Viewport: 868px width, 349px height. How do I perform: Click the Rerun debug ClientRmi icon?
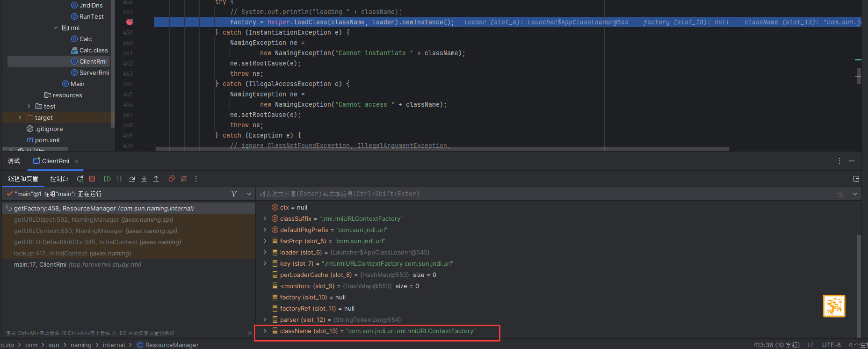[80, 179]
